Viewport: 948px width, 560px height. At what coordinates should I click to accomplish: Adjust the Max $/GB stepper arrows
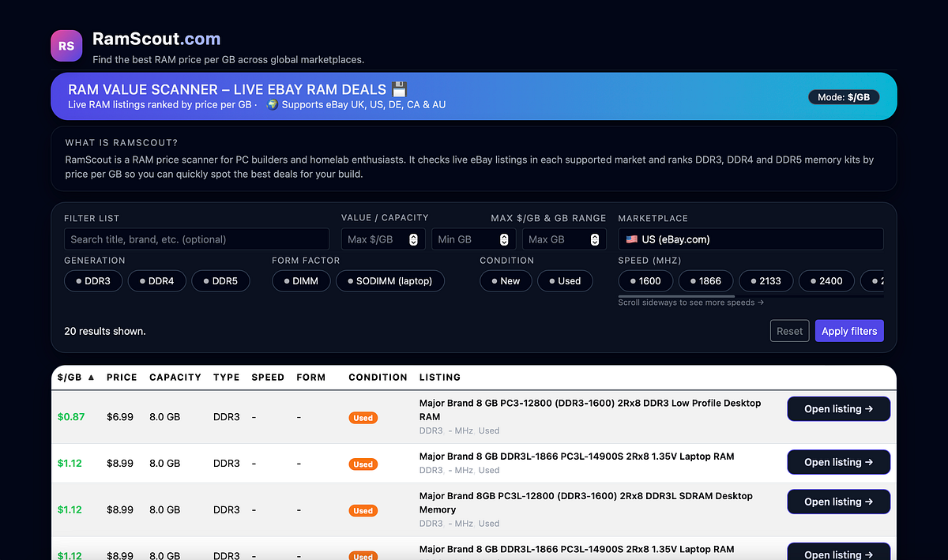point(413,239)
